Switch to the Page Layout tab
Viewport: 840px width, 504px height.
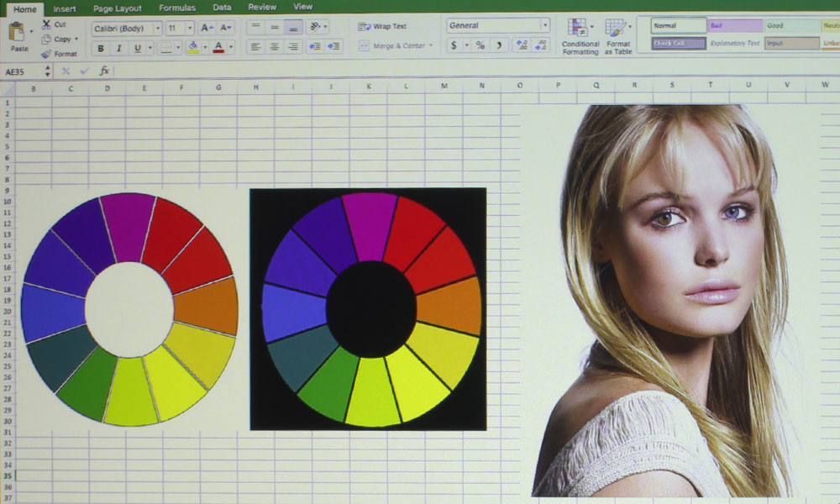(117, 8)
